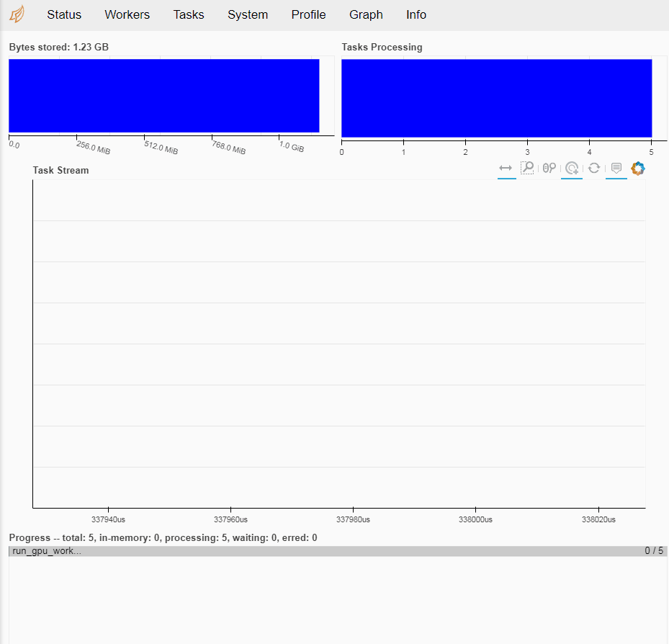Image resolution: width=669 pixels, height=644 pixels.
Task: Select the x-pan tool in Task Stream
Action: tap(506, 168)
